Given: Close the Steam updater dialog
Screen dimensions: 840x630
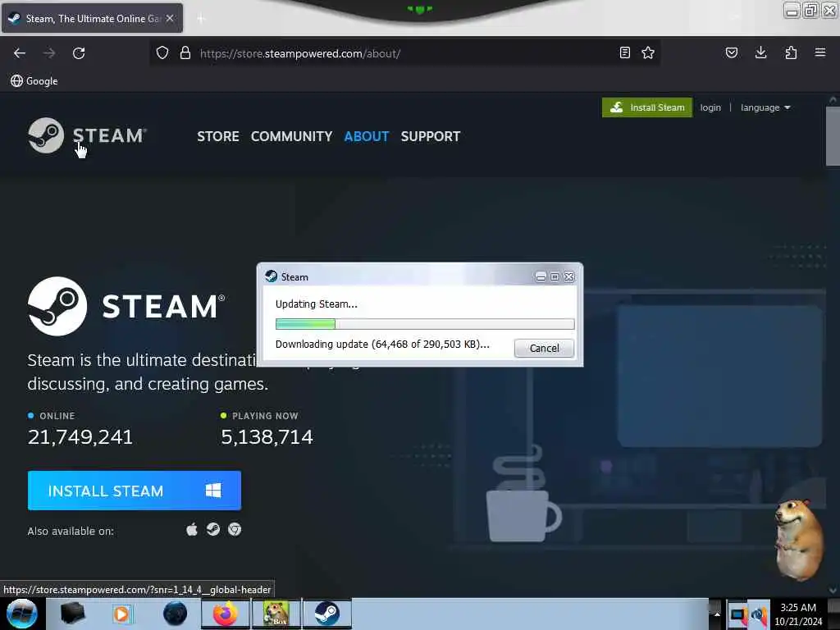Looking at the screenshot, I should click(569, 277).
